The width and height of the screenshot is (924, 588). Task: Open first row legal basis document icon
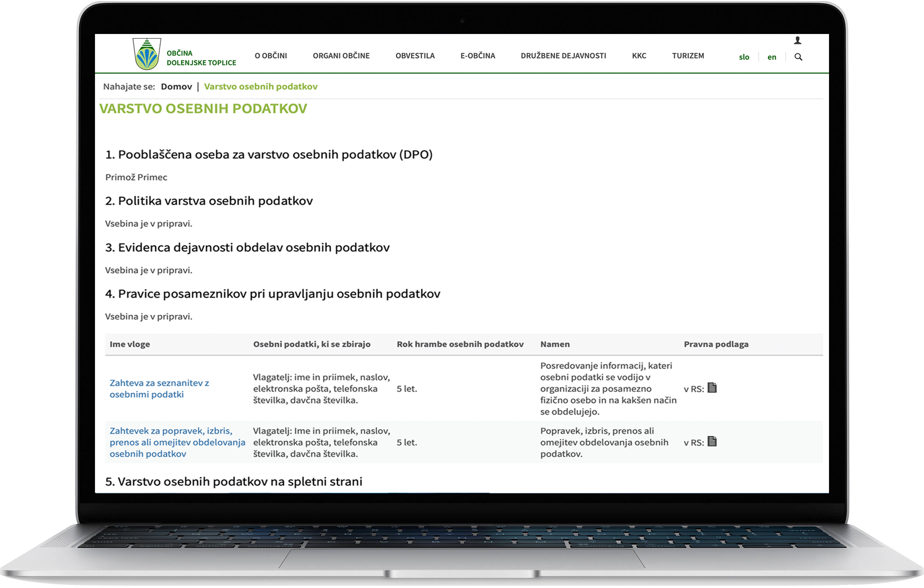[x=712, y=388]
